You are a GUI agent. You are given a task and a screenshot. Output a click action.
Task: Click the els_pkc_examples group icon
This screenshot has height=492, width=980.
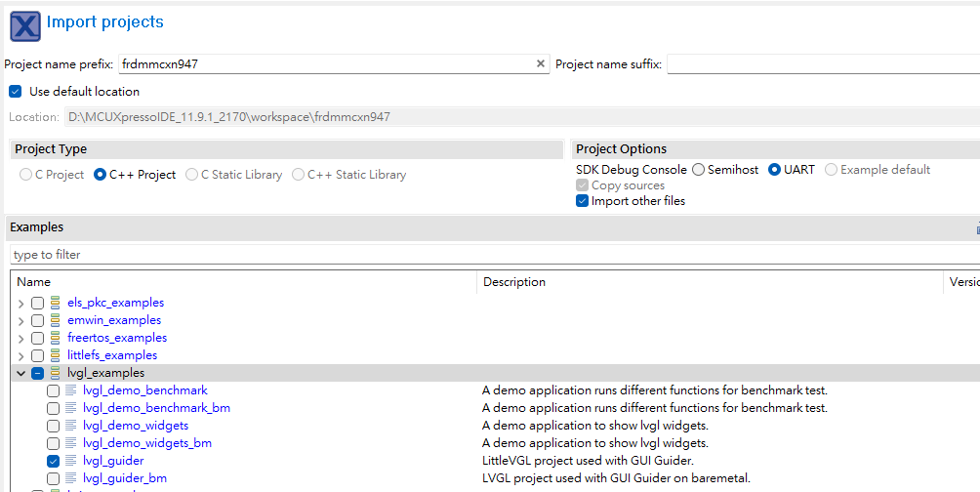(55, 303)
